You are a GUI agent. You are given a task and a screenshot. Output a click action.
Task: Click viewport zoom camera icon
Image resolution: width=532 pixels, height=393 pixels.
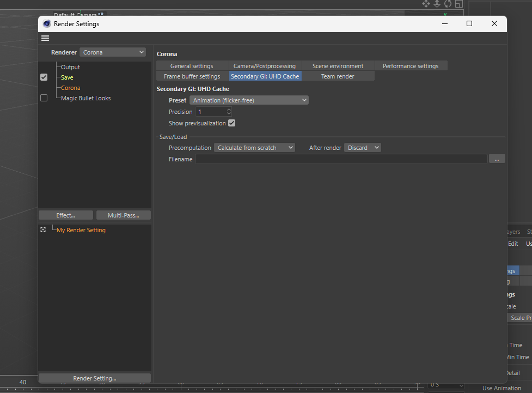pyautogui.click(x=437, y=4)
